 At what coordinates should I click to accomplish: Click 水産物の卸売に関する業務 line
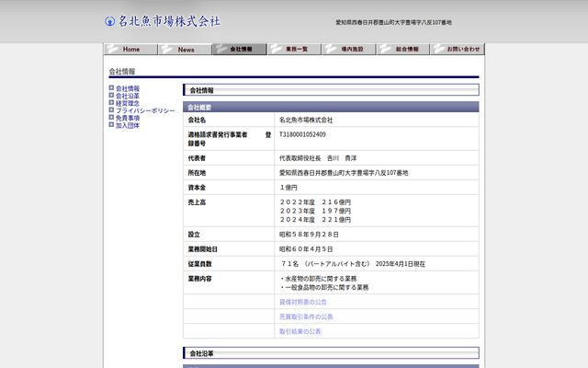(x=318, y=279)
